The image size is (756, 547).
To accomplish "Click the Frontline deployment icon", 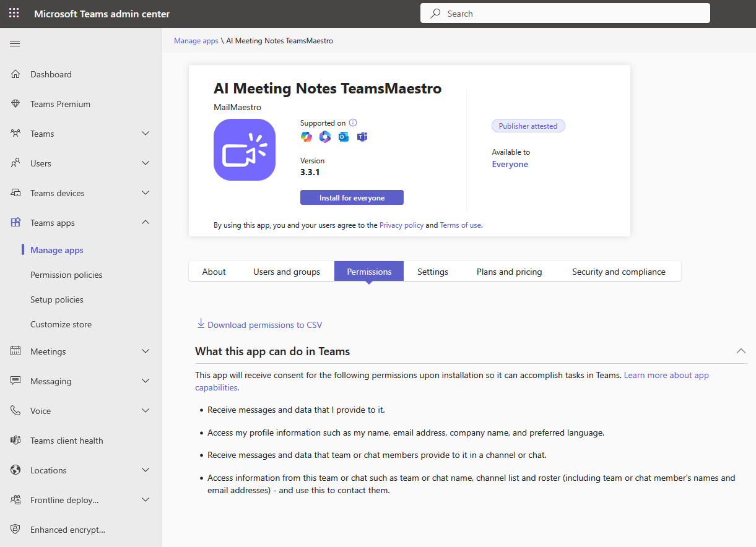I will click(x=16, y=500).
